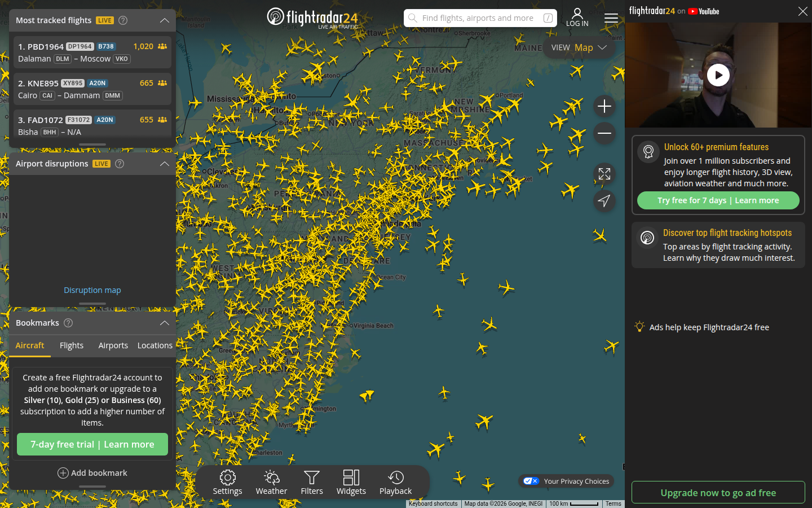Play the Flightradar24 YouTube video

[x=718, y=75]
